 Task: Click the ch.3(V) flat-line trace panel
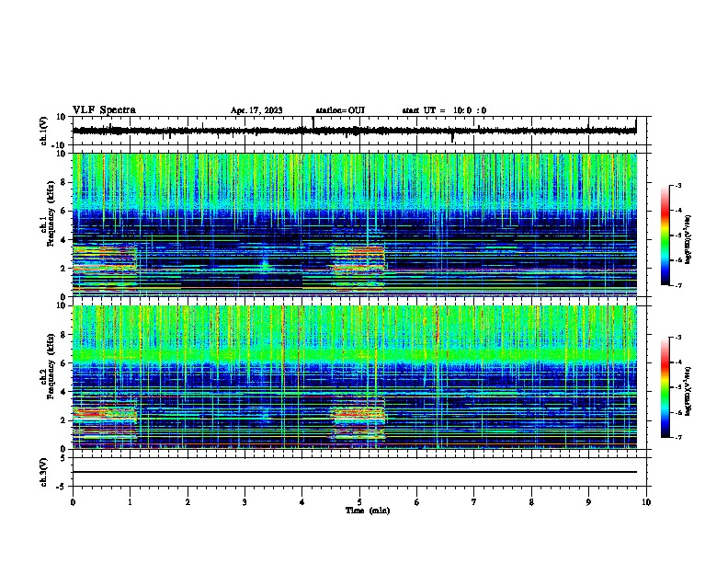[359, 472]
